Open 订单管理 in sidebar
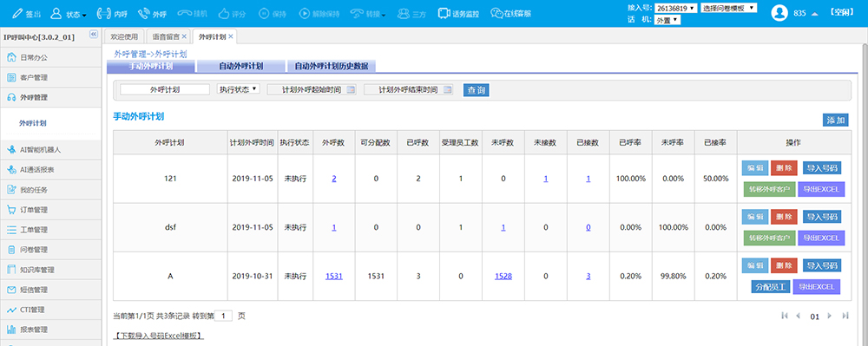 50,210
